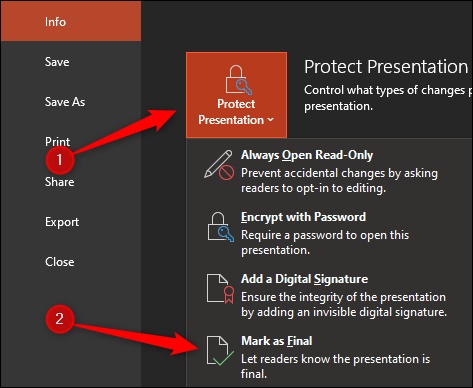Click the ribbon document icon for Digital Signature
The height and width of the screenshot is (388, 473).
pyautogui.click(x=220, y=289)
